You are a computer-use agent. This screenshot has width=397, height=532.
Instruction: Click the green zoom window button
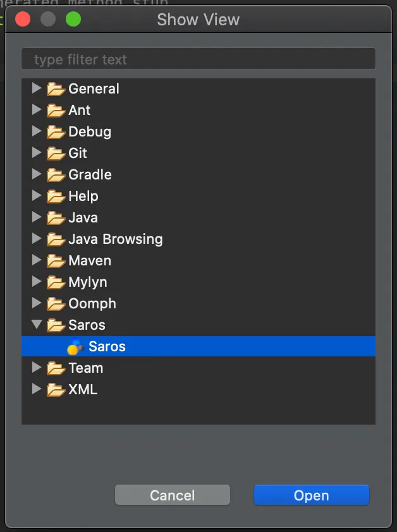pos(73,19)
